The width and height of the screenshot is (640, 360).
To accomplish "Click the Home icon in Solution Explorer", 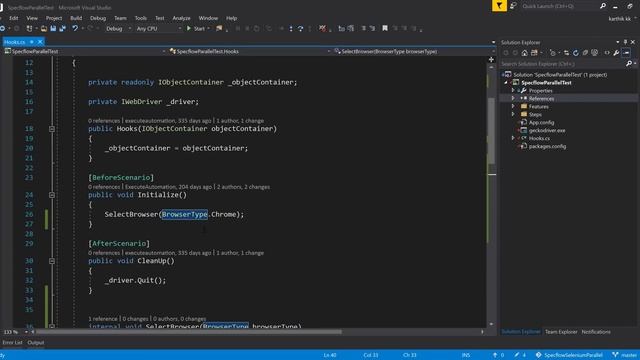I will click(524, 53).
